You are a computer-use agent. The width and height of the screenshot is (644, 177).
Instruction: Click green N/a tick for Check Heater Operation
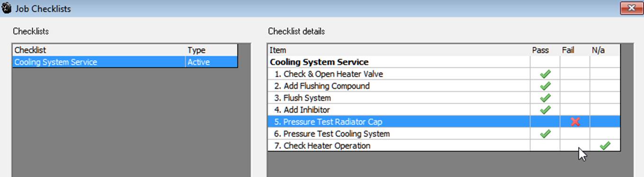pos(605,146)
